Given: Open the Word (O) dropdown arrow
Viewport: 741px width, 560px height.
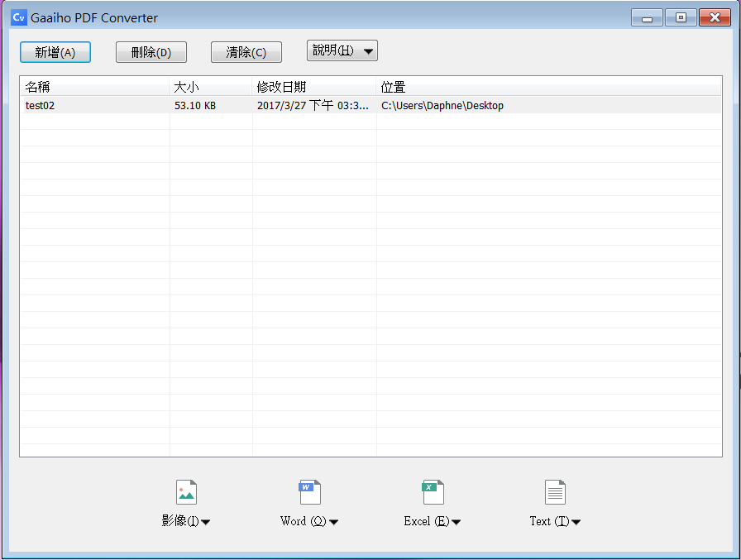Looking at the screenshot, I should click(333, 522).
